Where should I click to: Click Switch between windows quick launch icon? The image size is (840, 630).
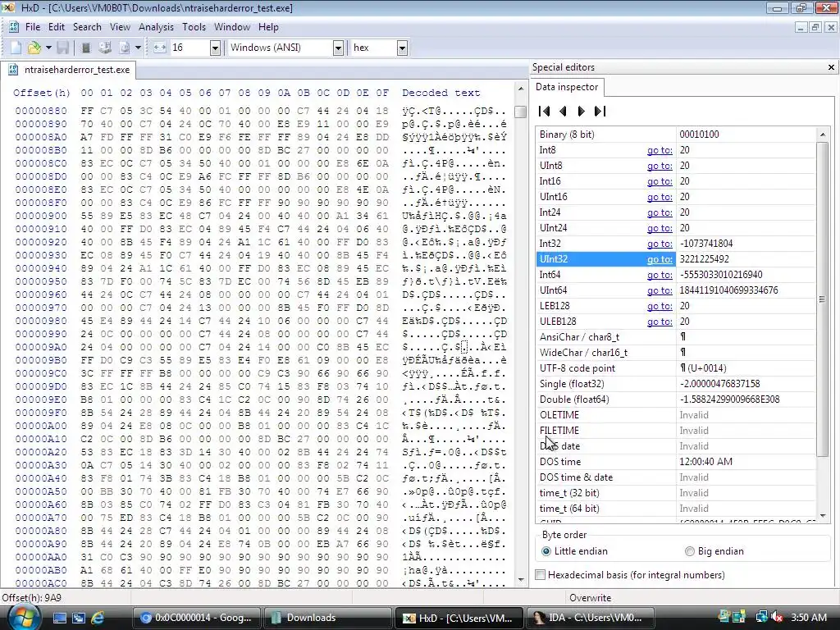pos(79,618)
